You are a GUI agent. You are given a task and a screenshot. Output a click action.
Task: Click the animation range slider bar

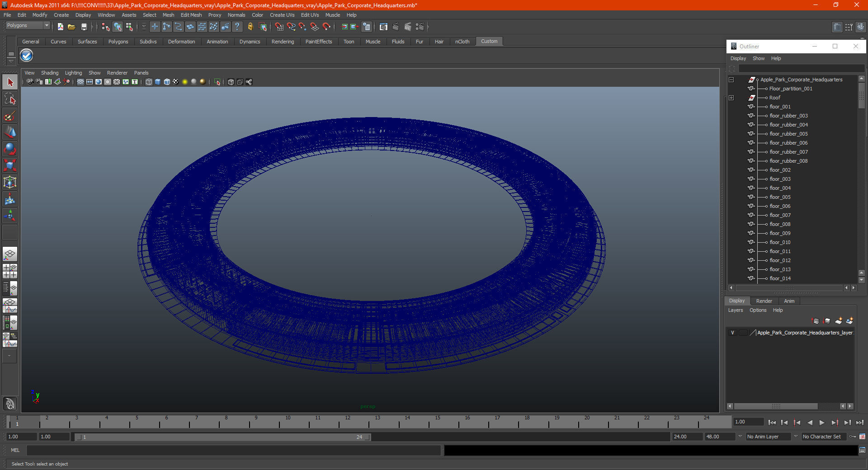coord(223,437)
